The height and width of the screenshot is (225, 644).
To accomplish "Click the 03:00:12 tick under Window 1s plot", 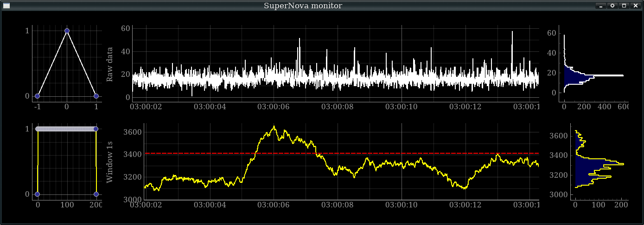I will coord(465,205).
